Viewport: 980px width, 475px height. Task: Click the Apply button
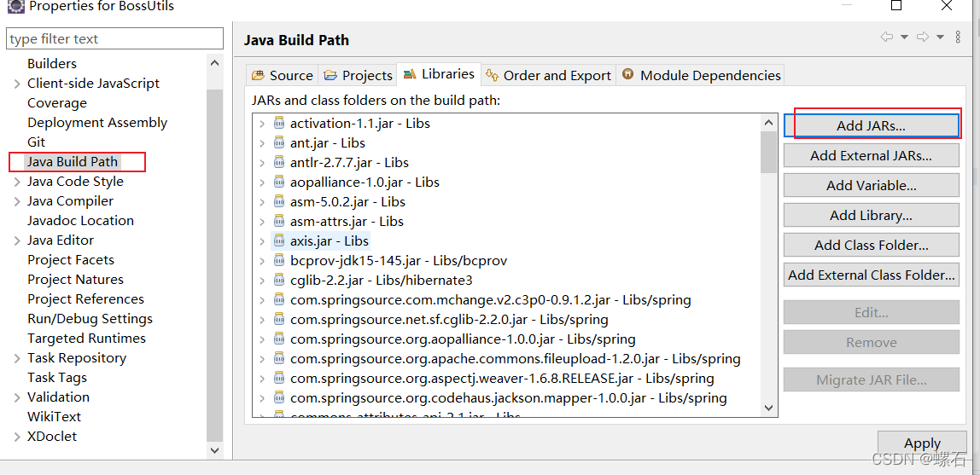(x=922, y=443)
